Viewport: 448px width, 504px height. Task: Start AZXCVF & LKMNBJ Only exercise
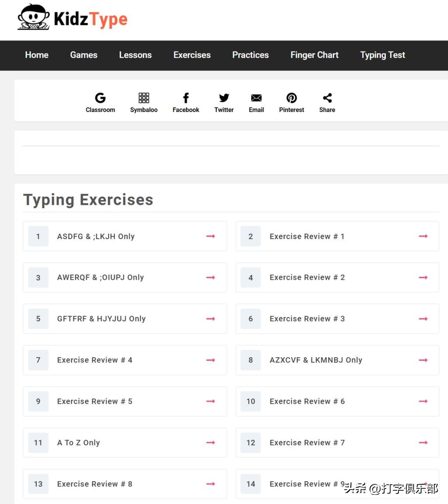click(x=315, y=360)
